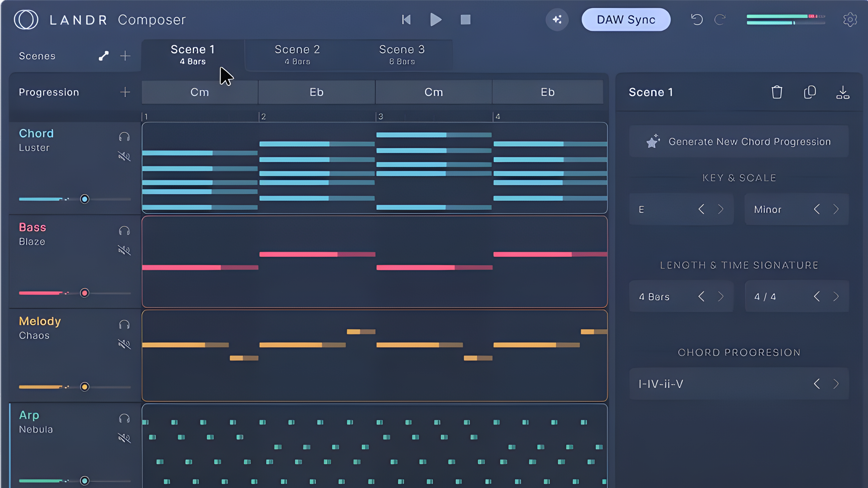The image size is (868, 488).
Task: Skip back to the start
Action: tap(406, 19)
